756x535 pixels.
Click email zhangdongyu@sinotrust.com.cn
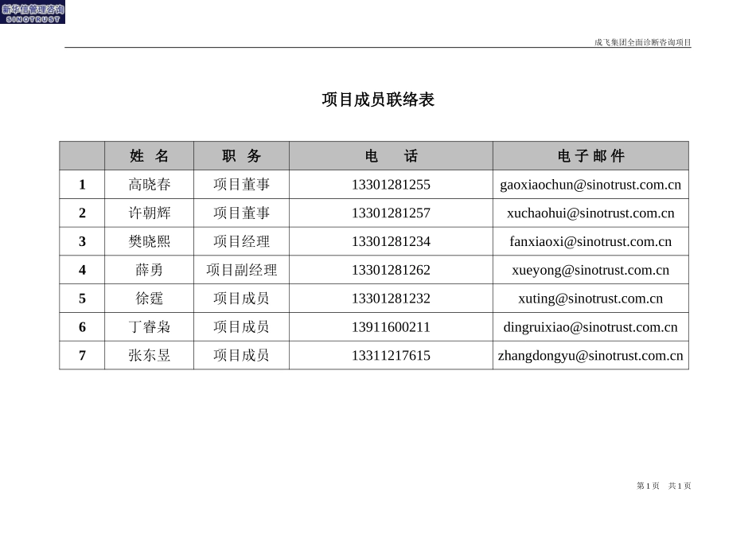point(590,356)
